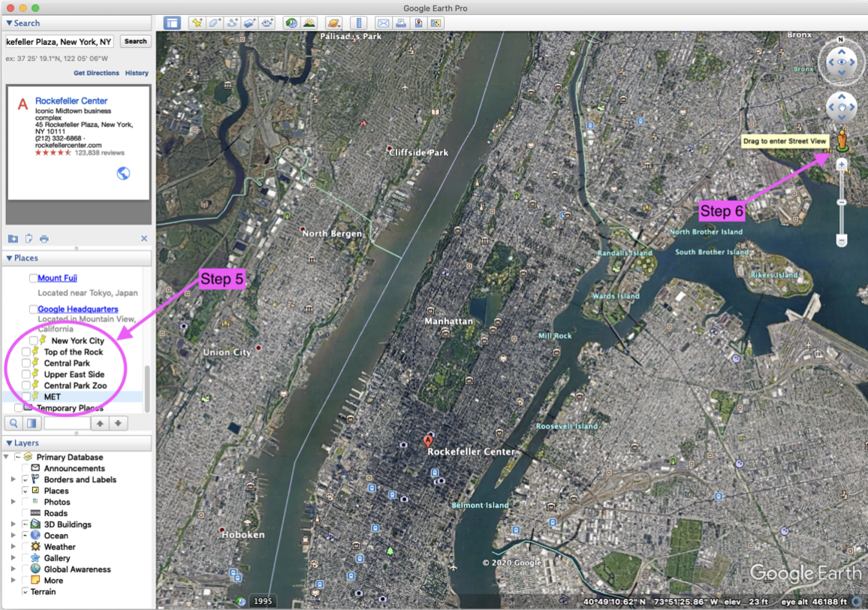Toggle the Sunlight tool
The image size is (868, 610).
pyautogui.click(x=309, y=23)
